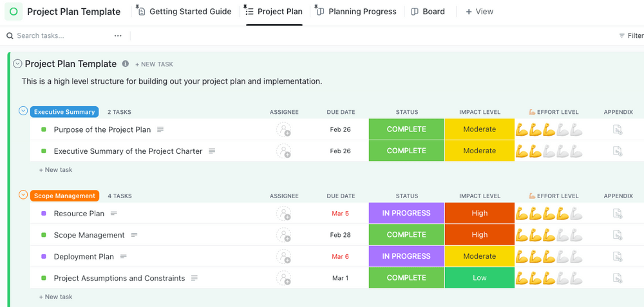This screenshot has width=644, height=307.
Task: Click the Search tasks input field
Action: coord(58,36)
